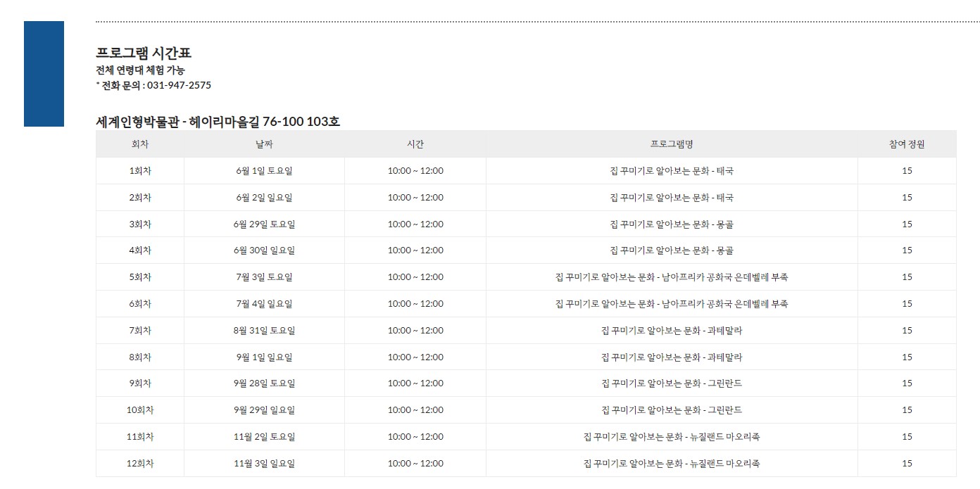Click the 몽골 program name in 3회차 row
The height and width of the screenshot is (489, 980).
tap(672, 224)
